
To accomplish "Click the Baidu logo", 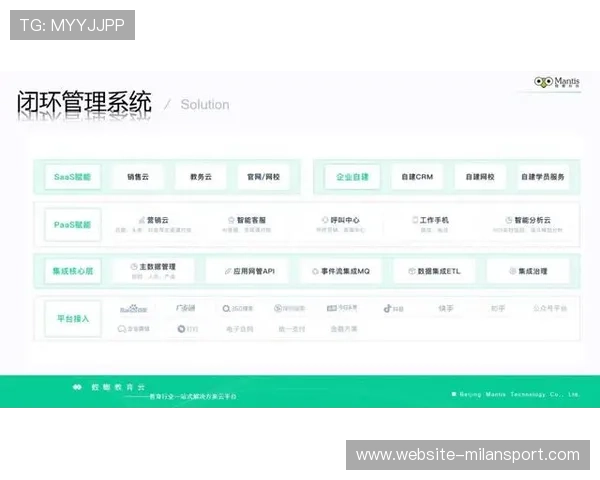I will coord(134,309).
